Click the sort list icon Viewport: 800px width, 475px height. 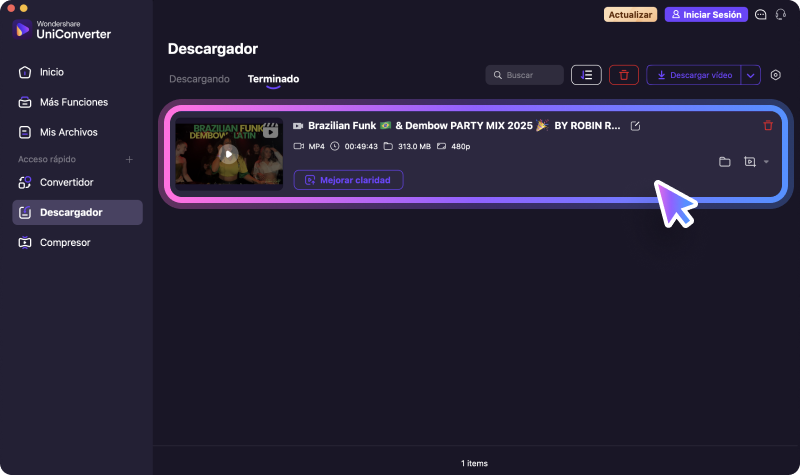click(x=586, y=75)
